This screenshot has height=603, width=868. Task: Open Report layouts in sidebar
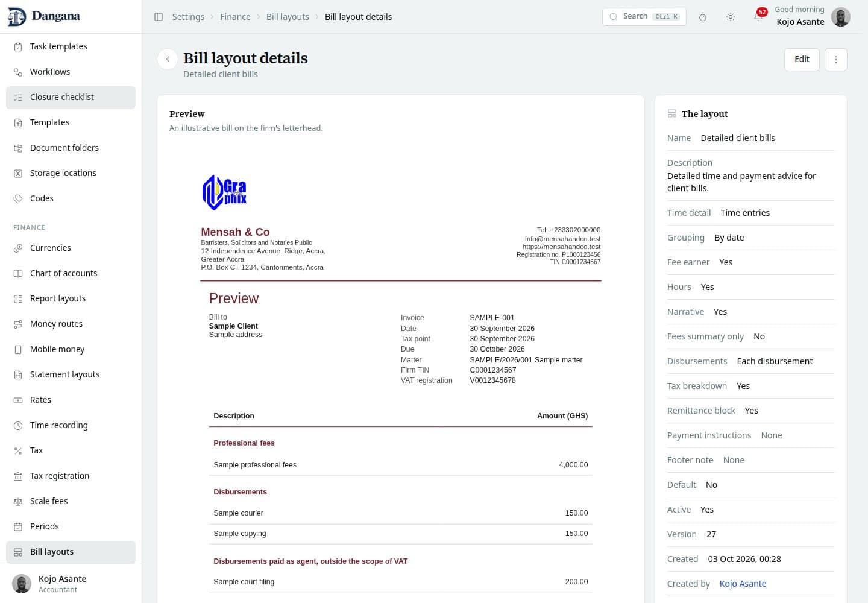click(x=71, y=298)
